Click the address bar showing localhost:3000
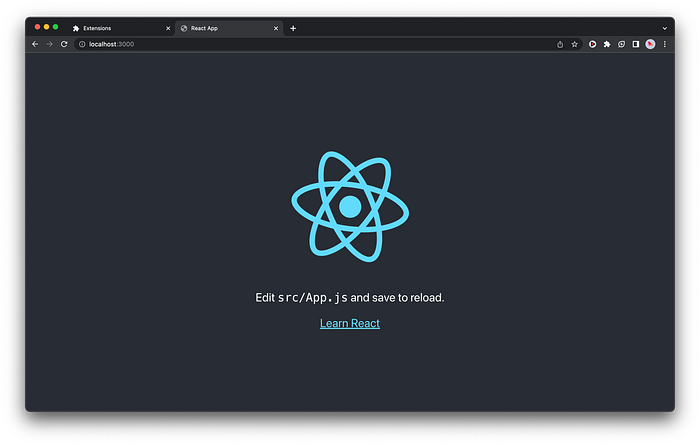 (x=328, y=44)
